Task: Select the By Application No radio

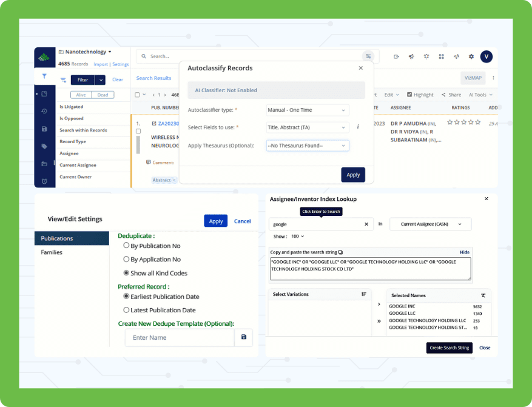Action: point(126,259)
